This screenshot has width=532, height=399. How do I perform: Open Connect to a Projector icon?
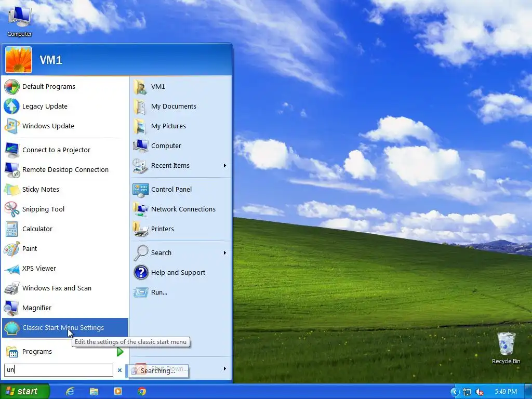12,150
